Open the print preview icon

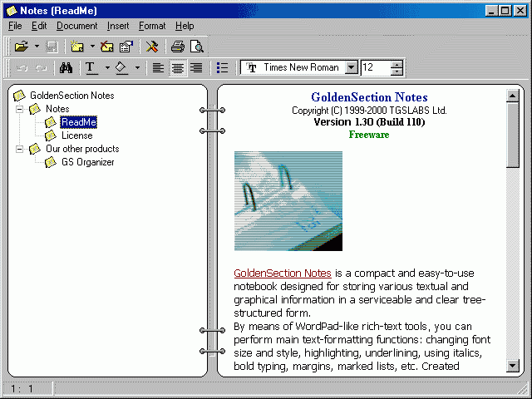point(197,47)
